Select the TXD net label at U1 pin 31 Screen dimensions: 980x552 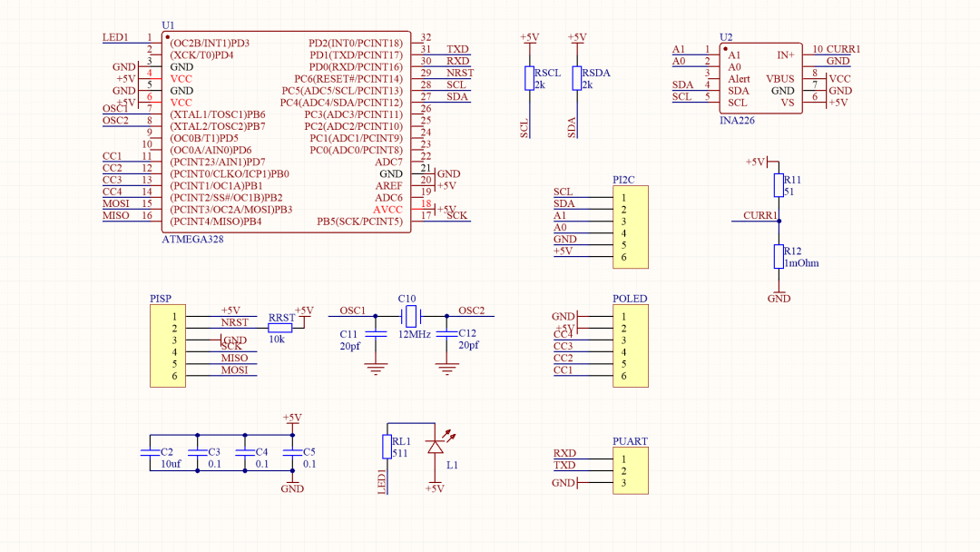[x=457, y=49]
